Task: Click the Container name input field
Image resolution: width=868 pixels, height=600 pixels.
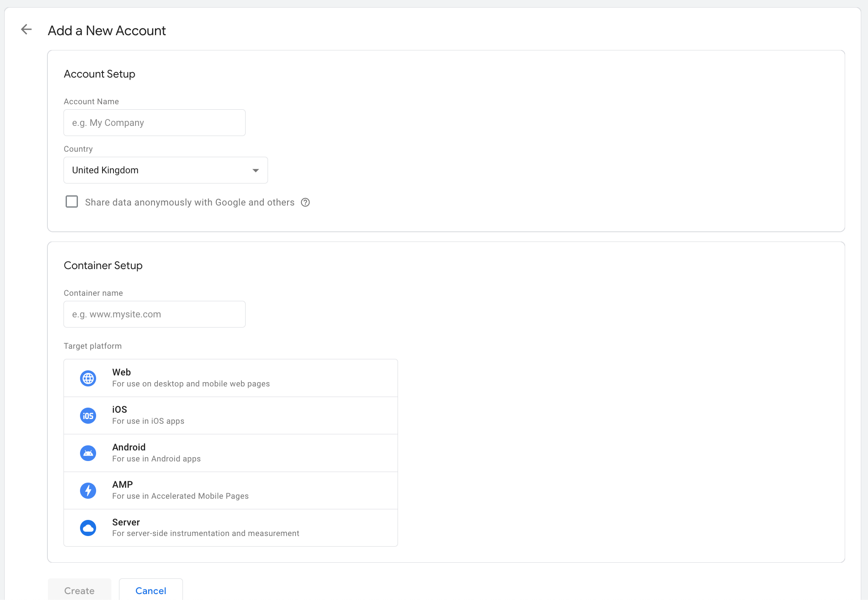Action: (x=154, y=314)
